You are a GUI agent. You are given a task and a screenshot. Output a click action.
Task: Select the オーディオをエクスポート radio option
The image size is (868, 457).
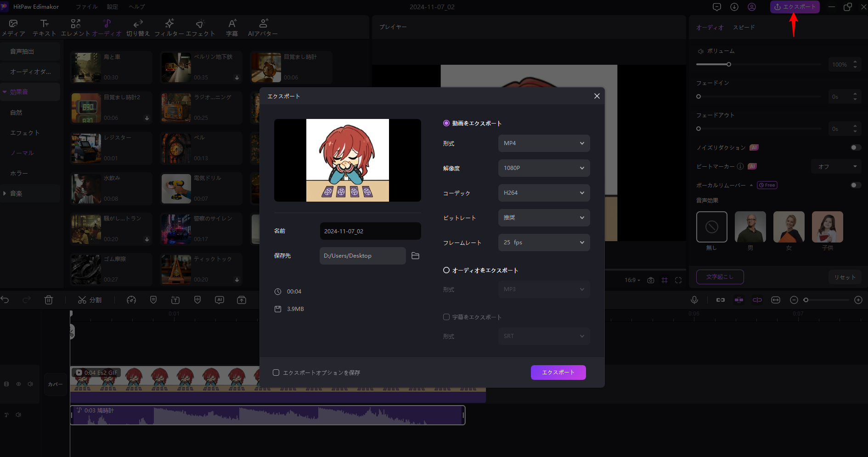click(x=446, y=270)
